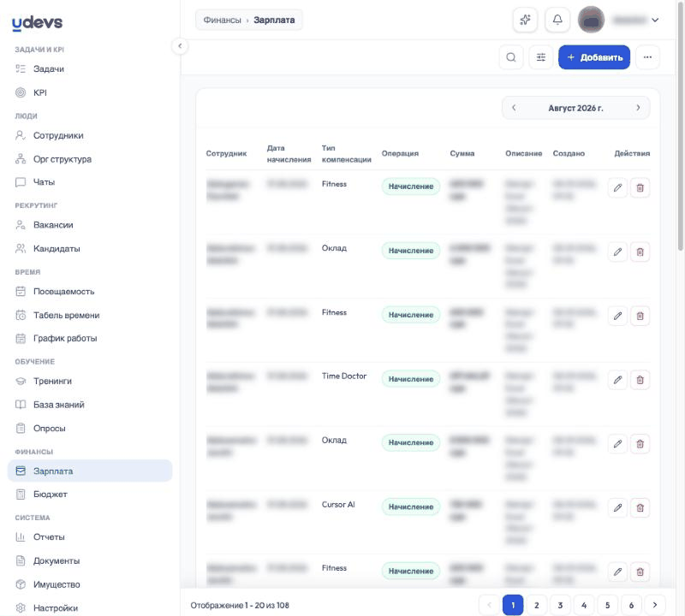Click the udevs logo
685x616 pixels.
[x=37, y=23]
